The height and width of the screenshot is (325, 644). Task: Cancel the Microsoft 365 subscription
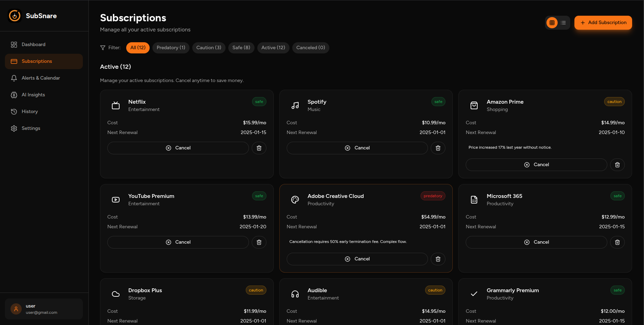536,242
